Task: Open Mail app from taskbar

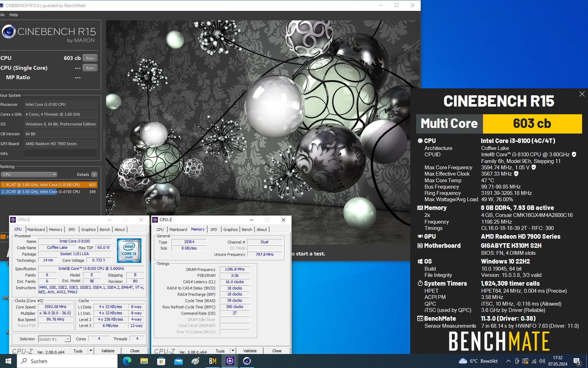Action: point(178,361)
